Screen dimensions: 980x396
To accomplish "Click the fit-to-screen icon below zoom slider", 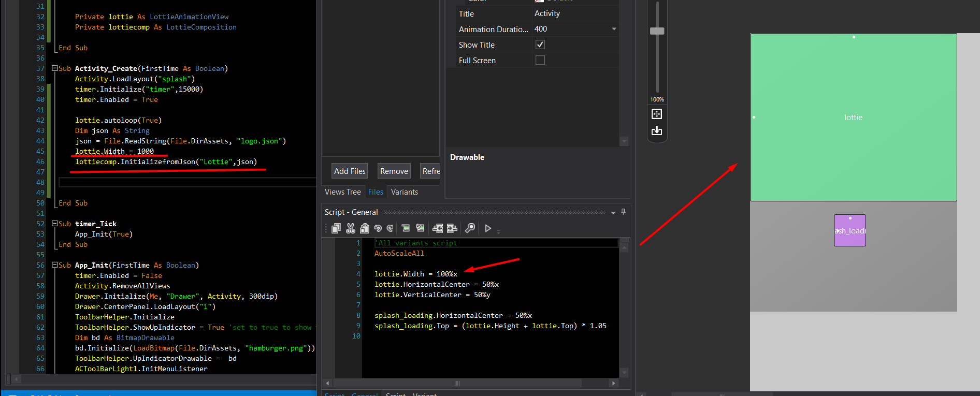I will (657, 114).
